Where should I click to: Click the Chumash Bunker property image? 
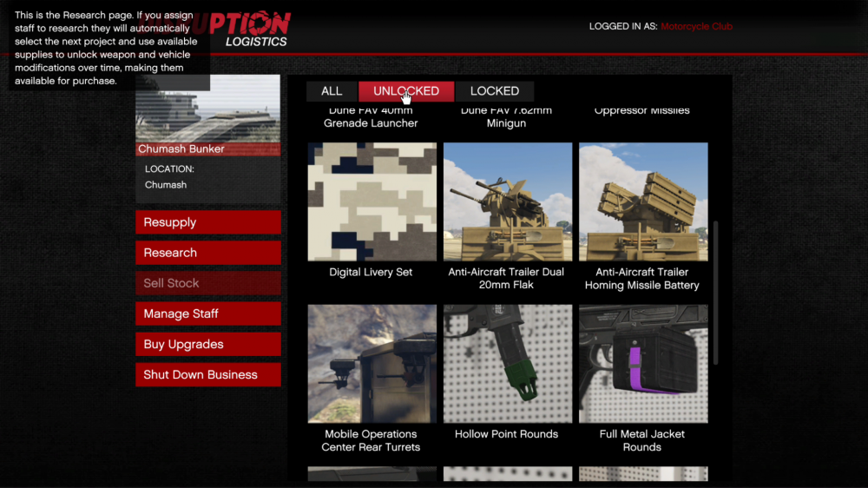[x=208, y=109]
